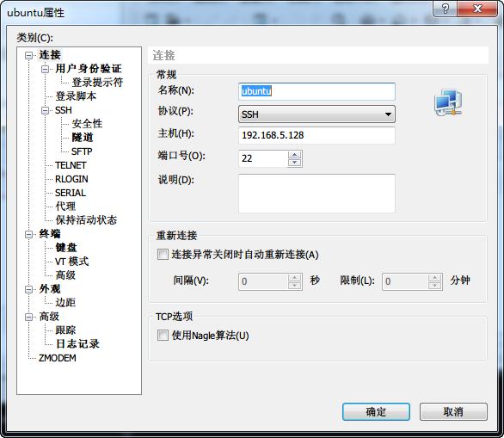Decrease the port number with down arrow

click(294, 163)
